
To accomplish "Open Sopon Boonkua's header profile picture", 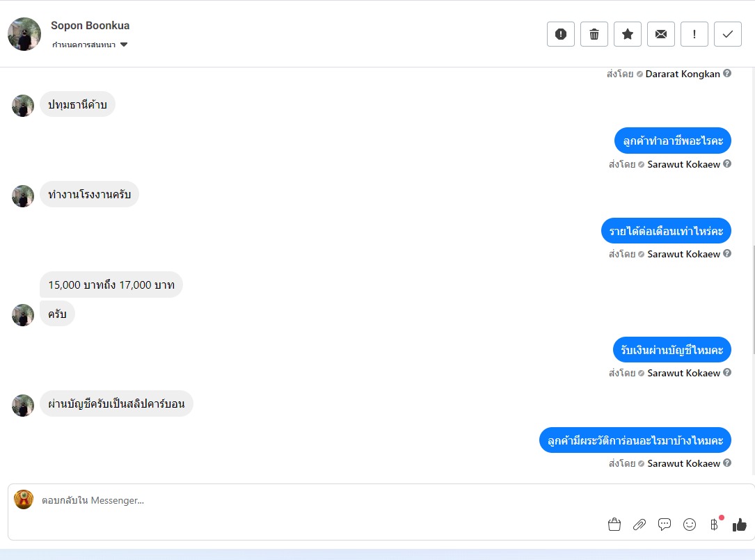I will tap(24, 34).
